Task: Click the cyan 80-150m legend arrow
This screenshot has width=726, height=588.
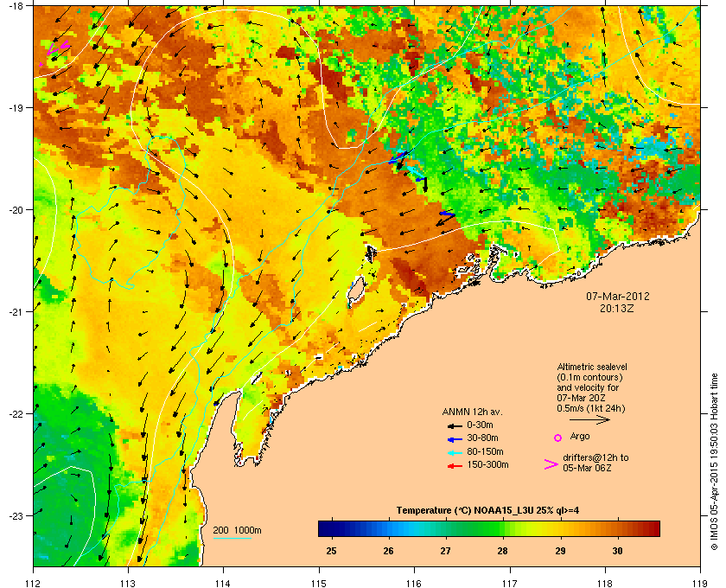Action: [455, 453]
